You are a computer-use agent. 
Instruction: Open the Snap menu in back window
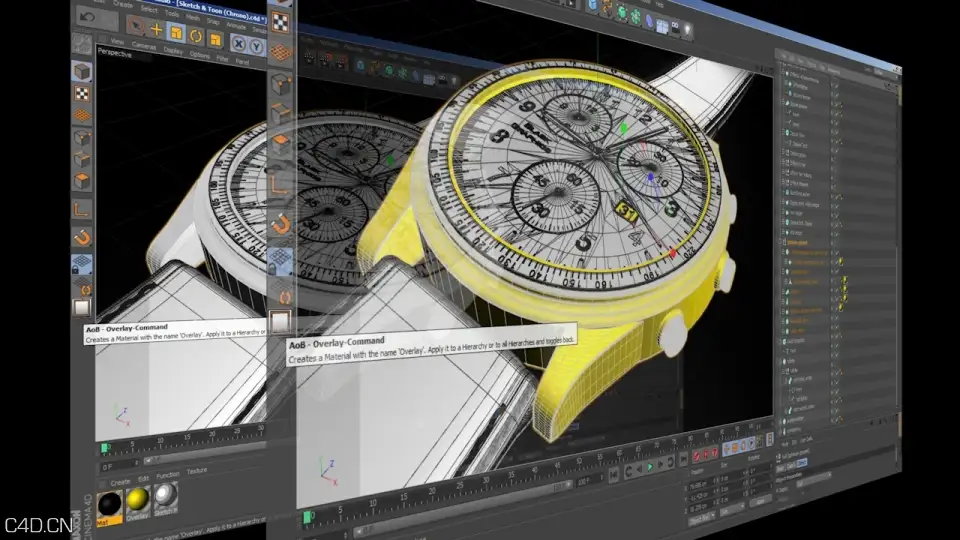213,21
